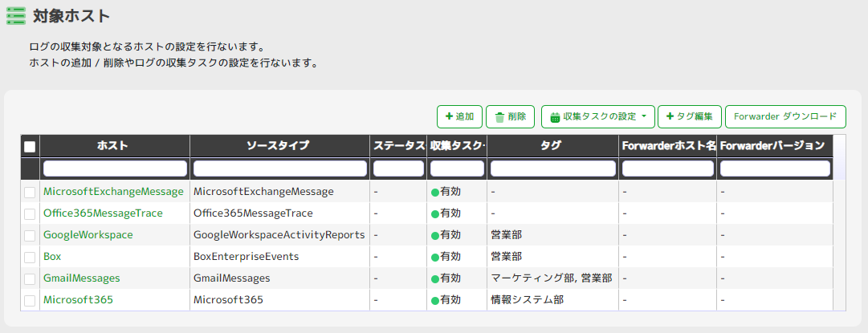Sort by the Forwarderホスト名 column header
This screenshot has width=868, height=333.
pyautogui.click(x=667, y=146)
